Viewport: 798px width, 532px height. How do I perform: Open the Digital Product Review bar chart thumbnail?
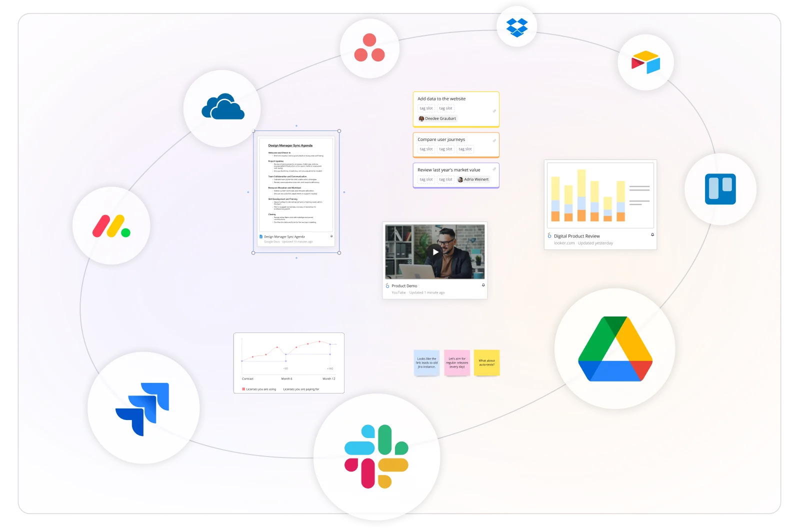600,195
